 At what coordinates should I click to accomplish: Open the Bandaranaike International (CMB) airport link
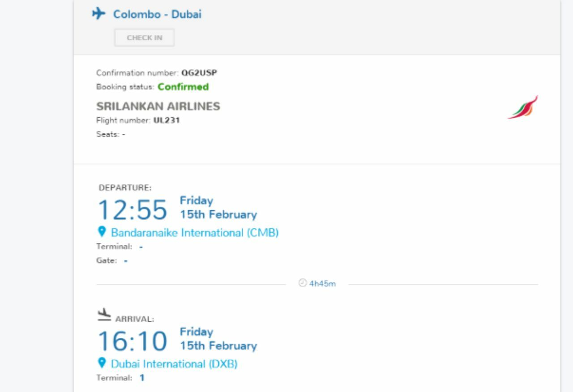195,233
